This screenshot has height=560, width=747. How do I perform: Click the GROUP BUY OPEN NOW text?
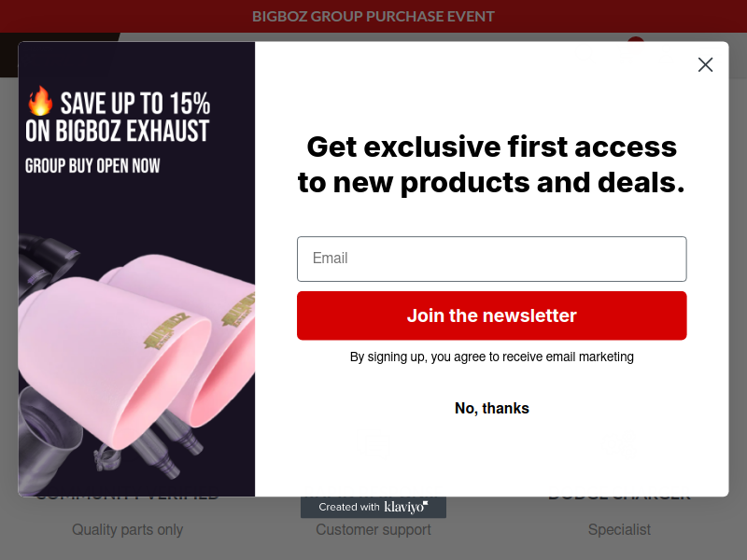[92, 166]
